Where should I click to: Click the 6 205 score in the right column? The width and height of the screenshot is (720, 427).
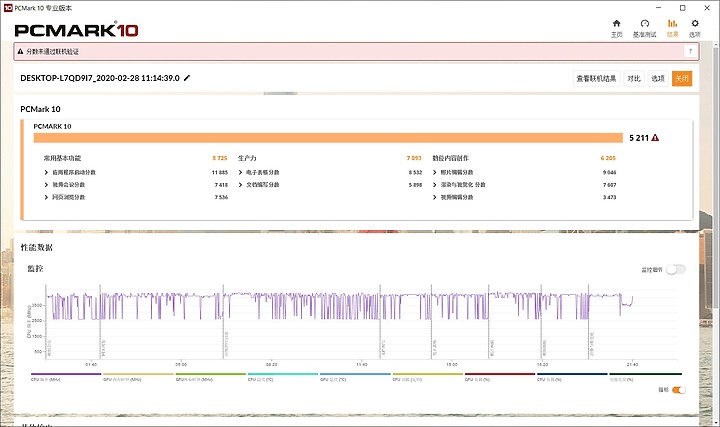[x=608, y=158]
